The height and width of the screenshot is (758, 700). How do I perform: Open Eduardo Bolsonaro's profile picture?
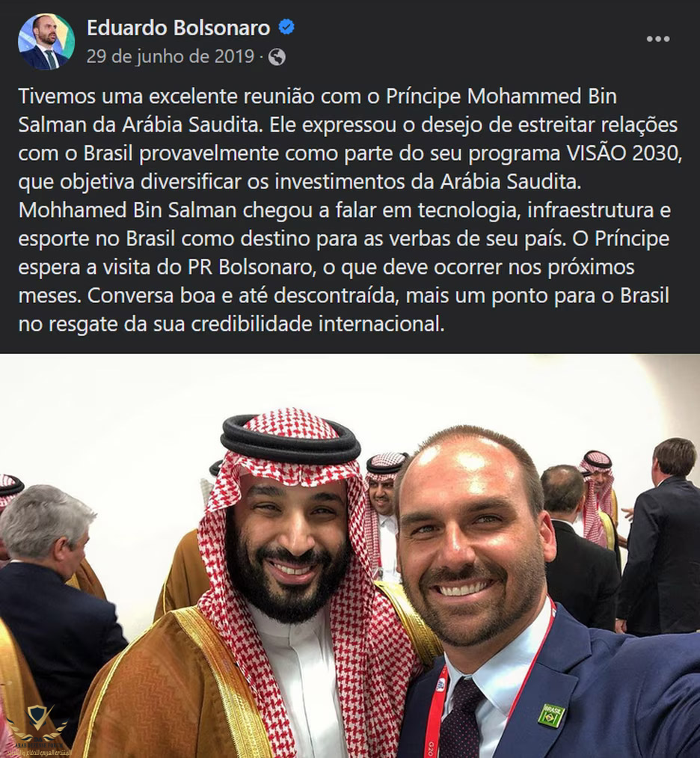click(46, 42)
